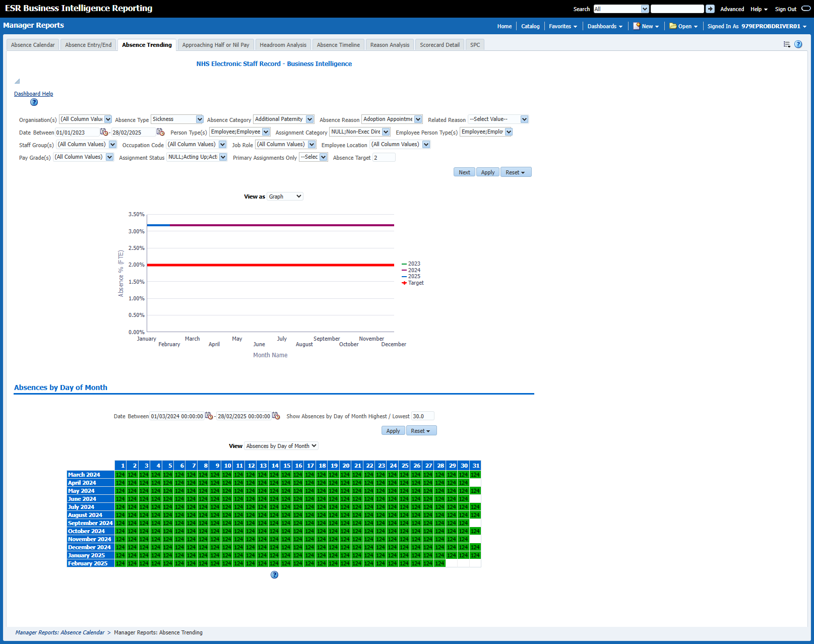Click the Absence Target input field
The image size is (814, 644).
384,158
